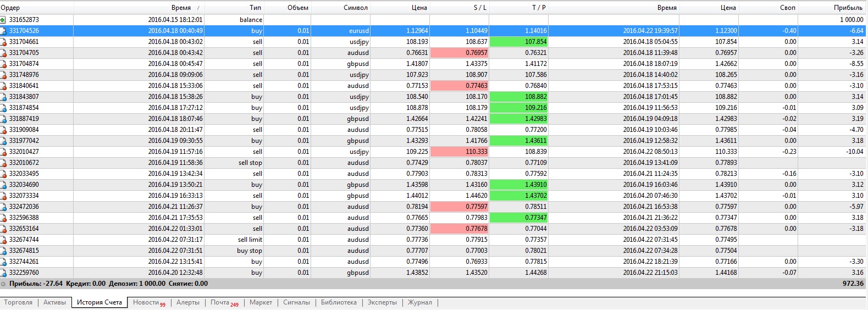
Task: Click the order icon beside 331874854
Action: pyautogui.click(x=3, y=108)
